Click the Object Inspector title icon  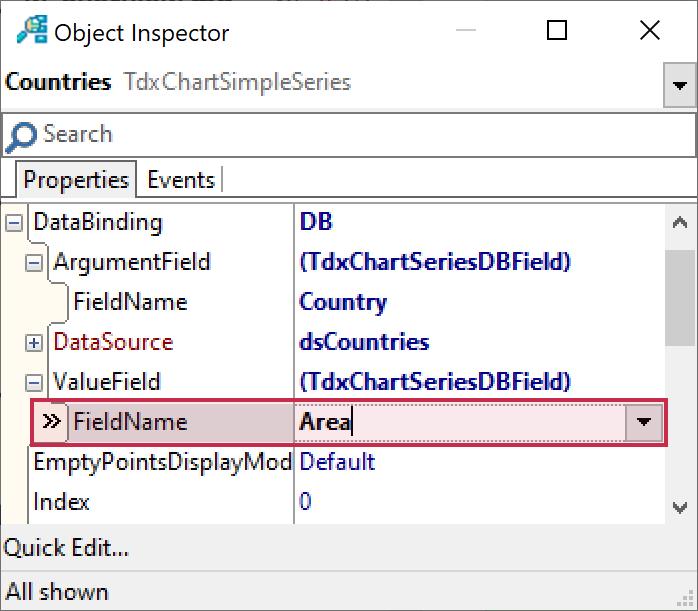point(30,31)
